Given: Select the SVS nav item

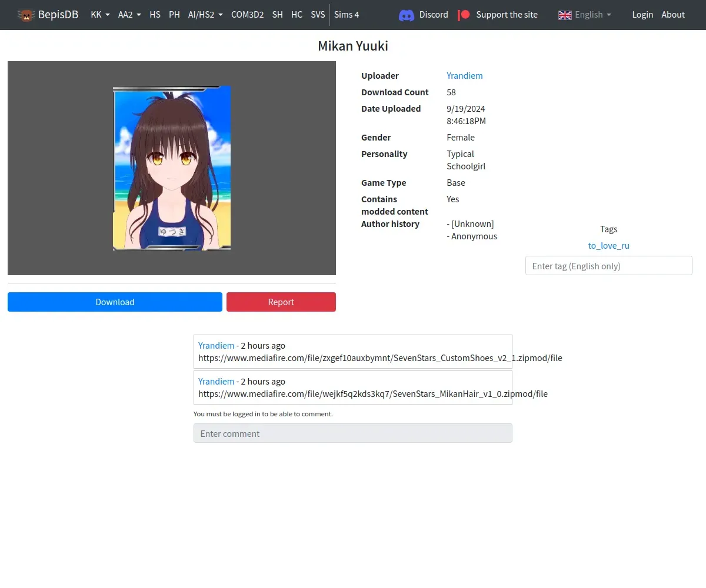Looking at the screenshot, I should (x=318, y=15).
